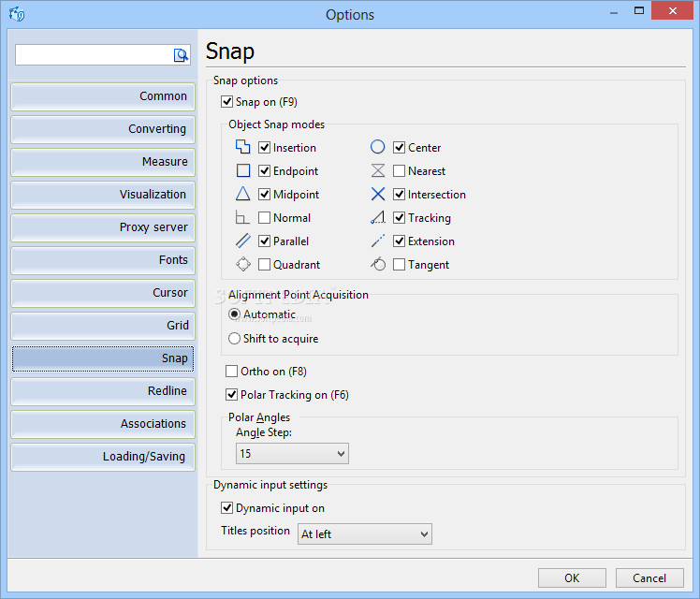Open the Associations settings section

(x=103, y=424)
